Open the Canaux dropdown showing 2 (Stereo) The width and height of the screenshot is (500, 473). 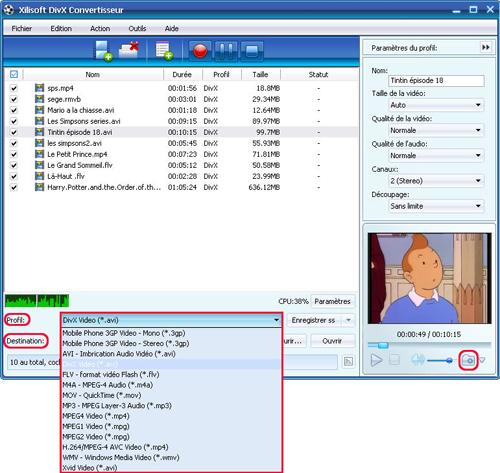click(436, 181)
